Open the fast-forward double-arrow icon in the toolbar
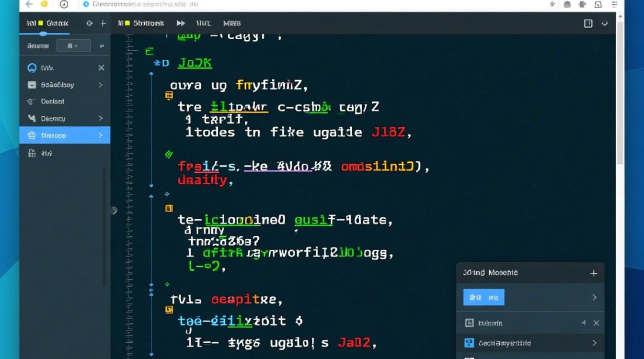This screenshot has height=359, width=644. [x=181, y=22]
